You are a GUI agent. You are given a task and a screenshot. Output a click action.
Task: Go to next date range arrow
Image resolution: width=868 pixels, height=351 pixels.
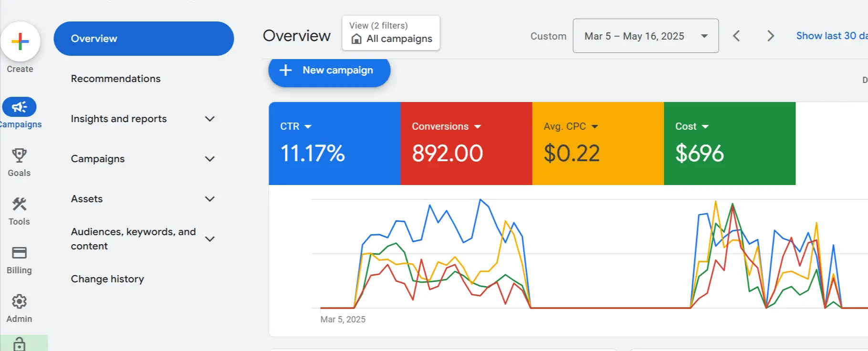point(770,36)
